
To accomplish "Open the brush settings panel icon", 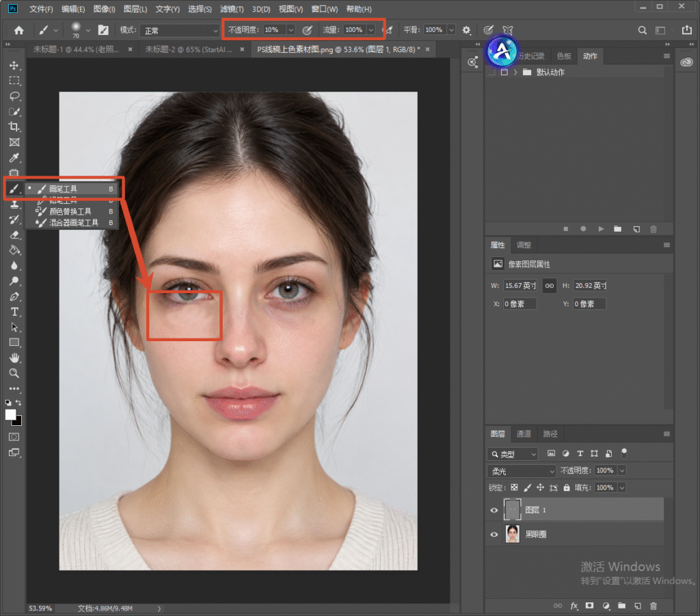I will pyautogui.click(x=103, y=30).
